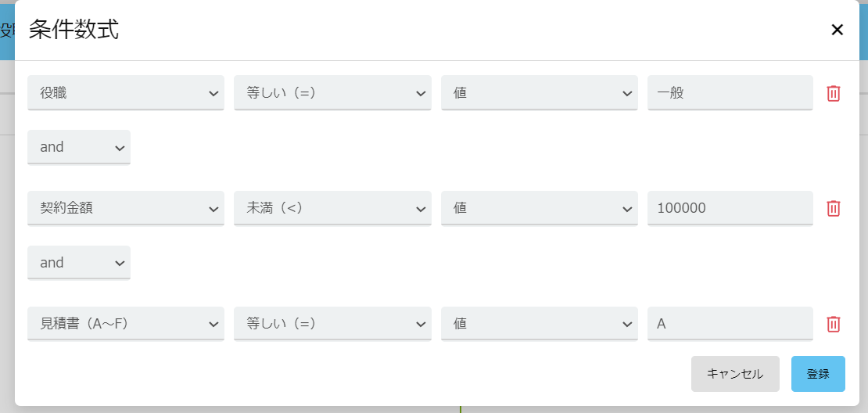Change the second and connector dropdown

pos(78,263)
